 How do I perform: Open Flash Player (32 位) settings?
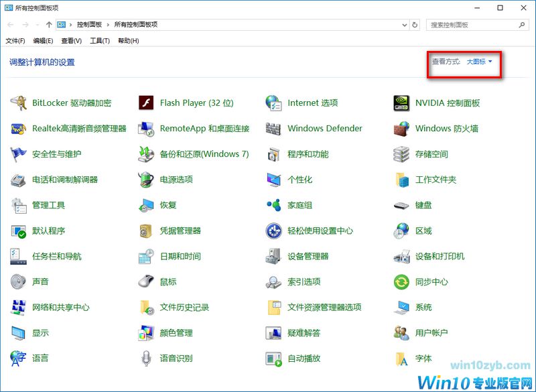pyautogui.click(x=196, y=103)
